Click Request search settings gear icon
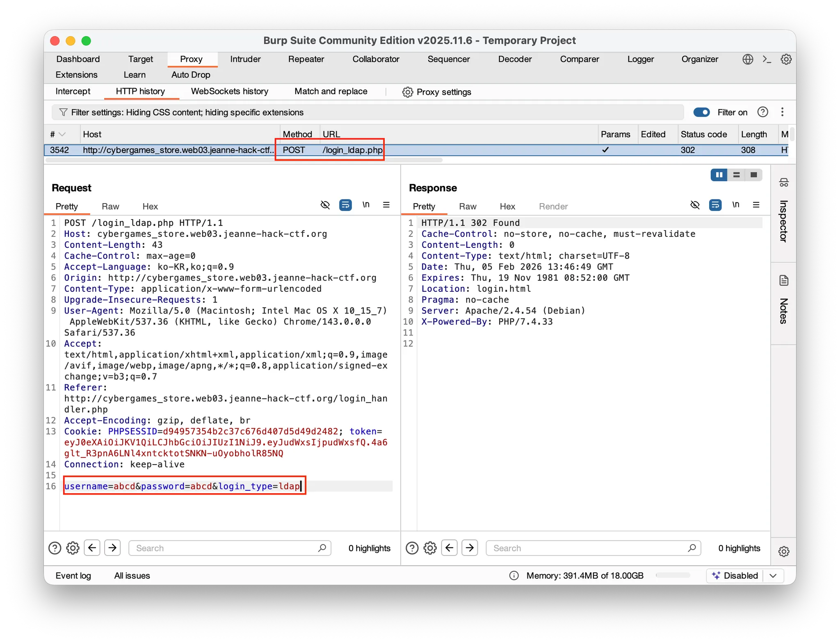This screenshot has height=643, width=840. (x=73, y=548)
